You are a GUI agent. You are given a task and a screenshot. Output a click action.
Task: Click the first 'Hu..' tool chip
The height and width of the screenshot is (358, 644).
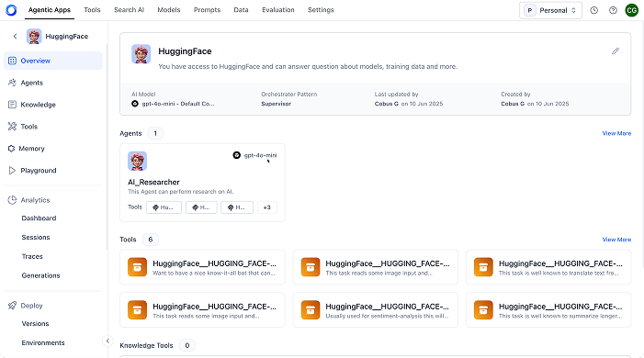click(164, 207)
